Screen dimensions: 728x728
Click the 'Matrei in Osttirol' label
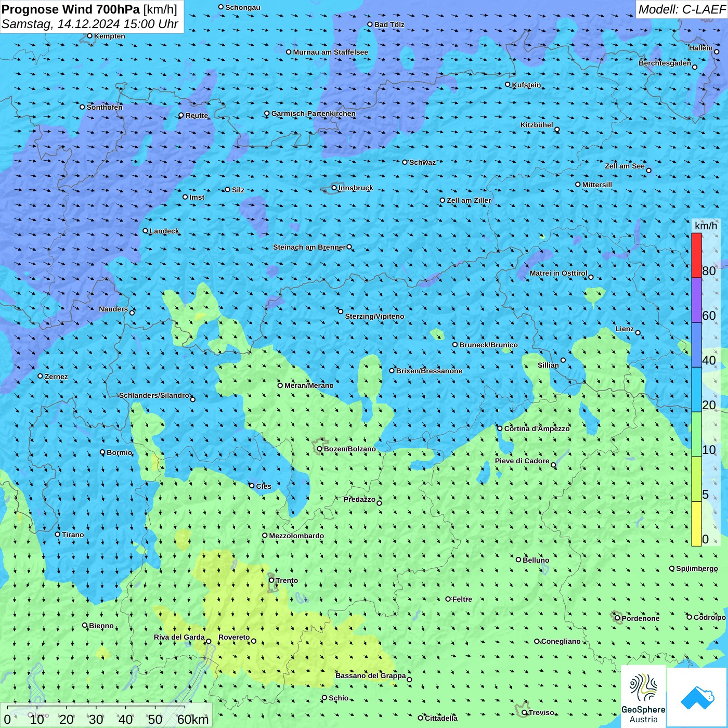pos(558,273)
